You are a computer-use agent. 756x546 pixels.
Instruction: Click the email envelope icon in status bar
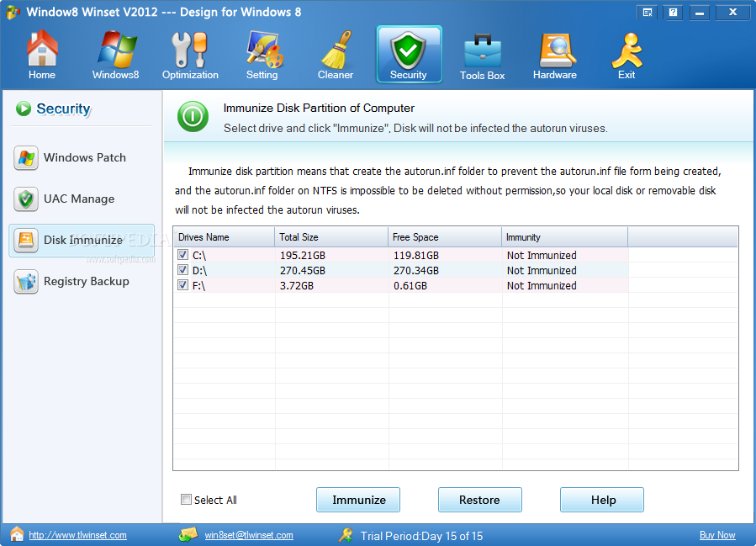click(188, 534)
